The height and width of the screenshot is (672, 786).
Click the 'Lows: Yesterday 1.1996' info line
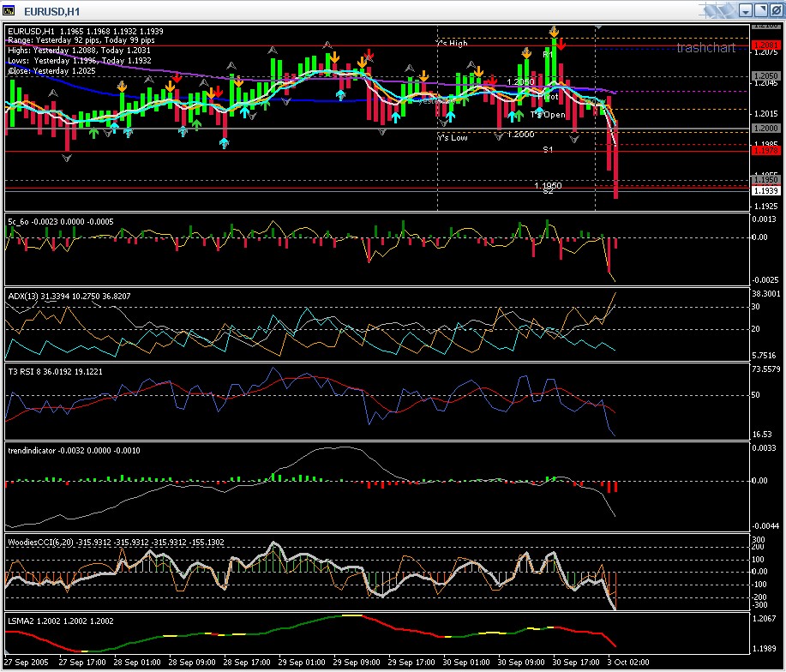[x=79, y=61]
